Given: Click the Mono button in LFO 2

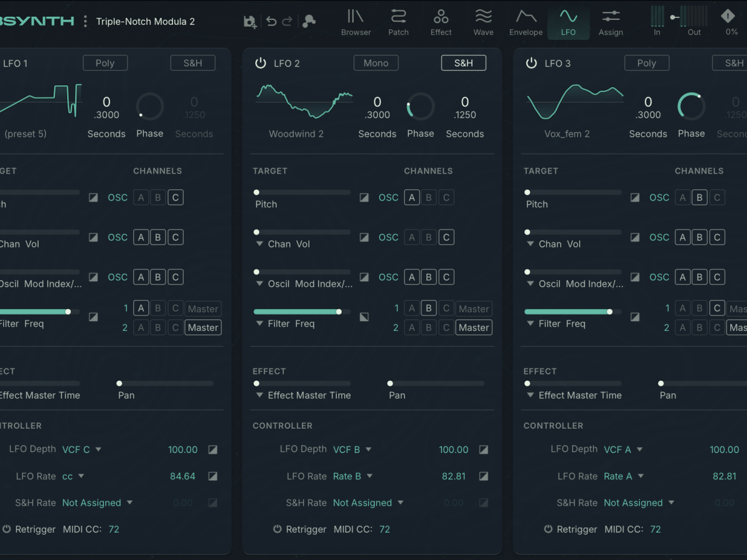Looking at the screenshot, I should pyautogui.click(x=376, y=63).
